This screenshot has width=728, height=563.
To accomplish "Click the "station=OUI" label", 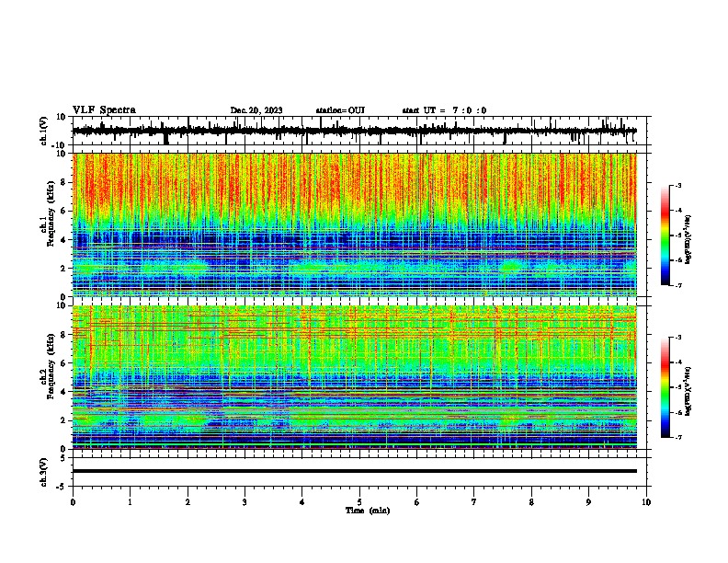I will point(340,110).
